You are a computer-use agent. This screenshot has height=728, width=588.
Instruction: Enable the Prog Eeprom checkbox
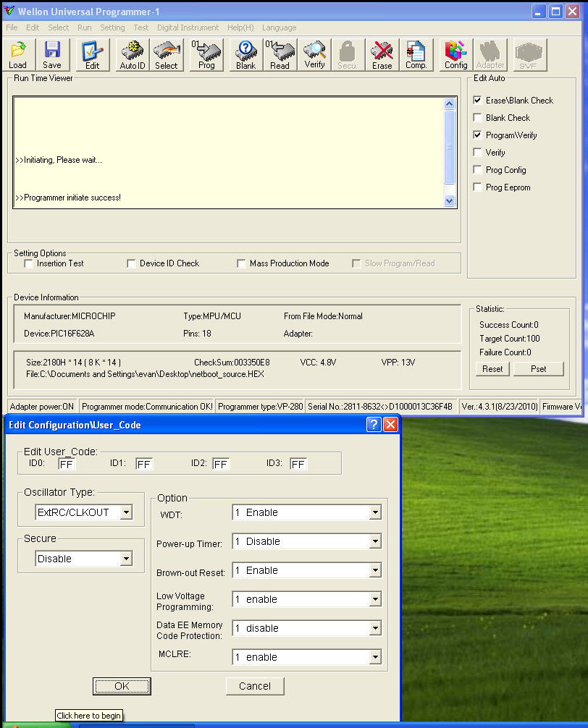[x=477, y=187]
